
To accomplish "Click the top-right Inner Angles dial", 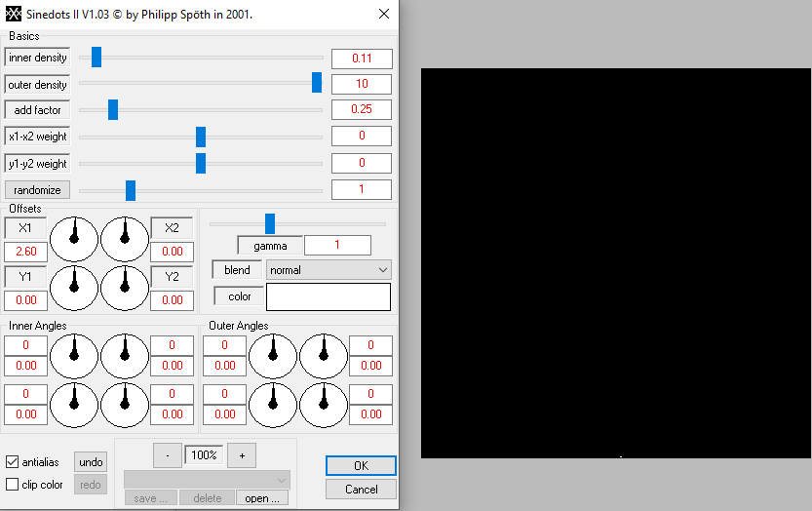I will click(x=125, y=356).
